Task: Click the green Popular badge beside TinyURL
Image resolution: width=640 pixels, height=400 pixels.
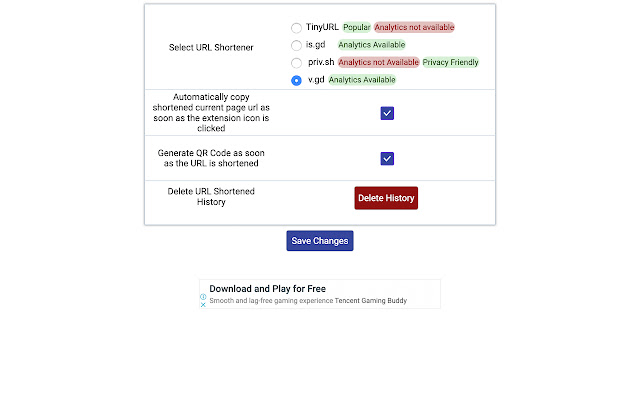Action: tap(356, 27)
